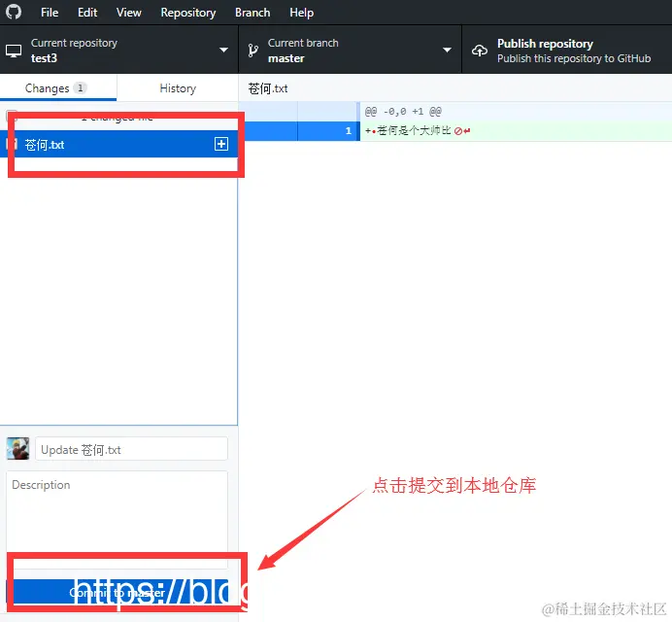Click the branch icon beside Current branch
The height and width of the screenshot is (622, 672).
(252, 51)
